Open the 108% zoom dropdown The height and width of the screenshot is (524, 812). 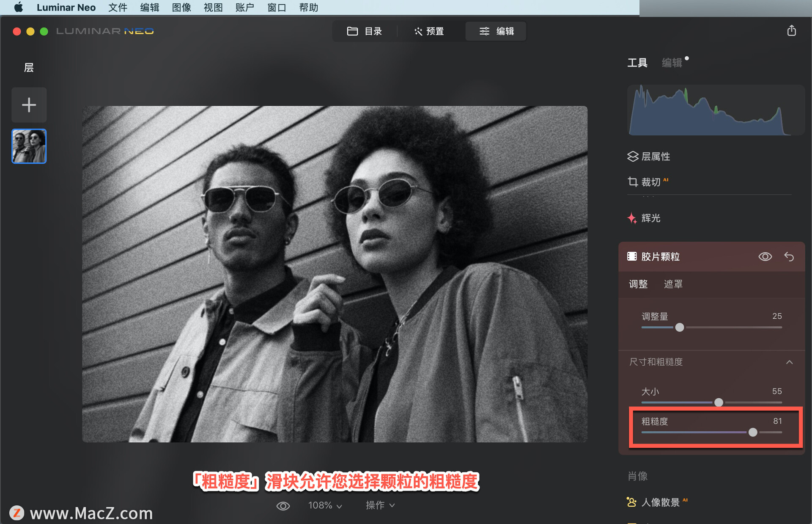pyautogui.click(x=325, y=505)
